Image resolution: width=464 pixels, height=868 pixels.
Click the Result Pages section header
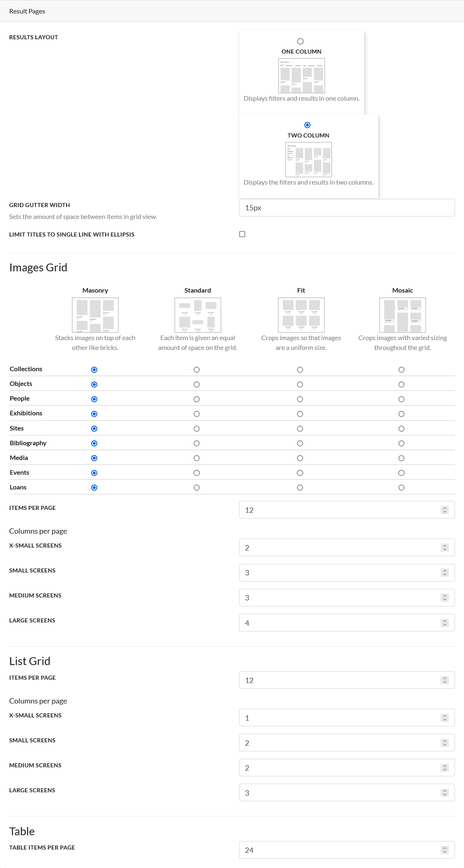pos(27,11)
